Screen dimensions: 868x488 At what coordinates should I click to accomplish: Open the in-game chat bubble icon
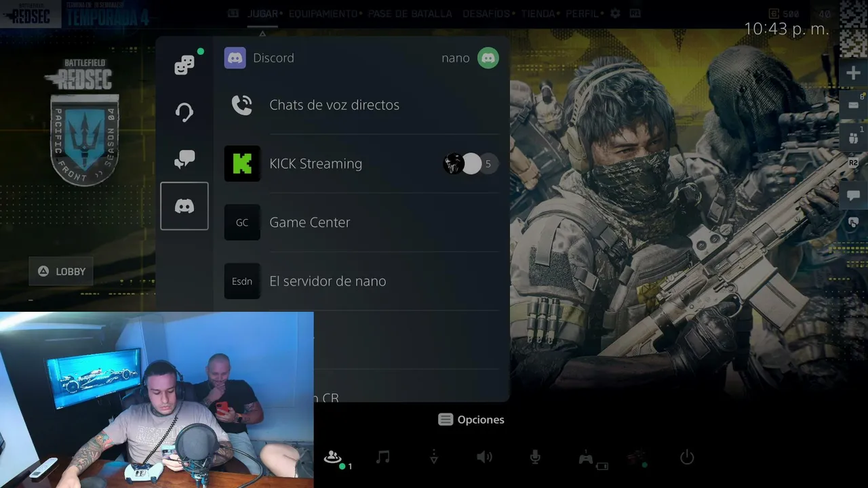[854, 196]
